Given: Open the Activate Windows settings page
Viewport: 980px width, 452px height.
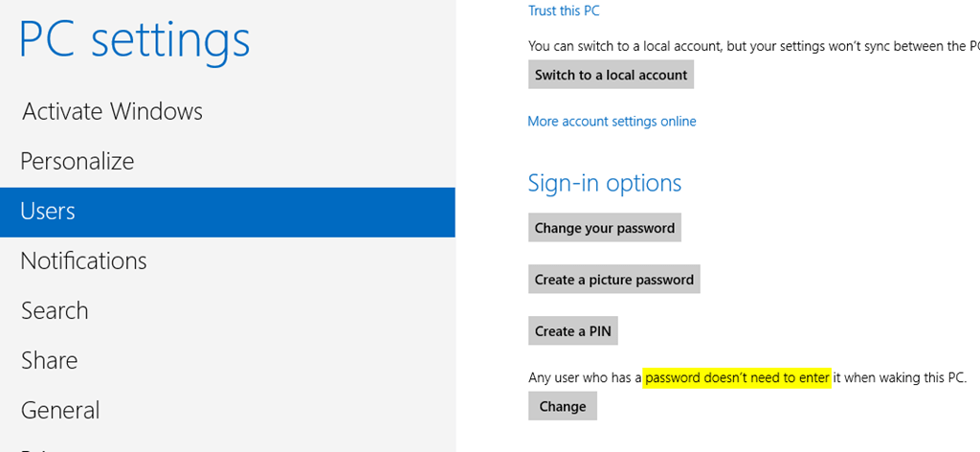Looking at the screenshot, I should click(112, 112).
